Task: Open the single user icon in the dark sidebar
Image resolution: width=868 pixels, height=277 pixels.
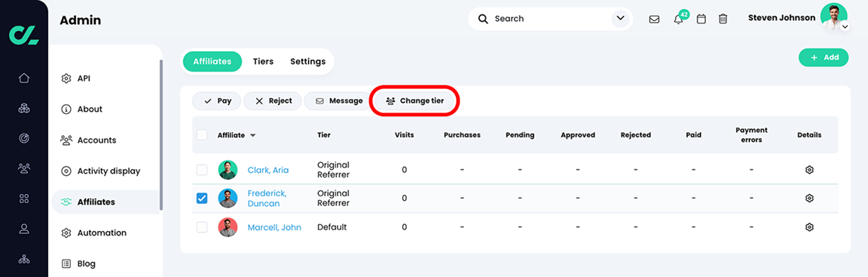Action: pyautogui.click(x=24, y=228)
